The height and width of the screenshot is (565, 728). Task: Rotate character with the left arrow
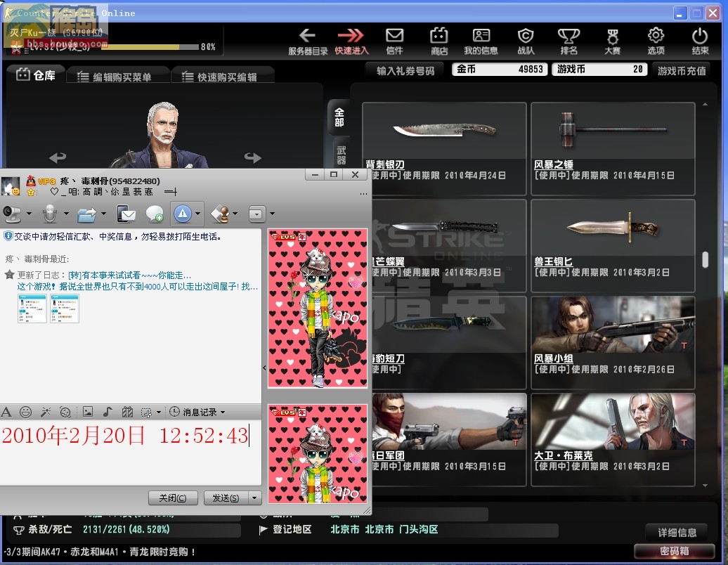click(x=58, y=157)
